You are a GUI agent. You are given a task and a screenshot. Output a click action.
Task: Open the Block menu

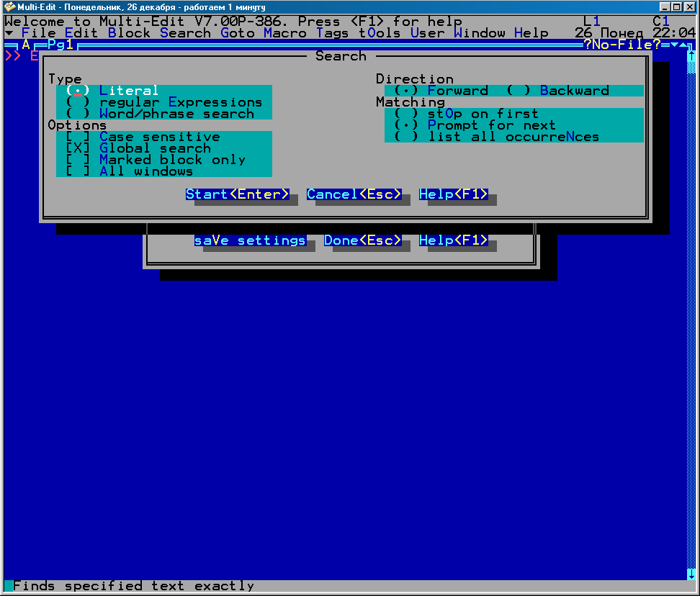(x=130, y=33)
